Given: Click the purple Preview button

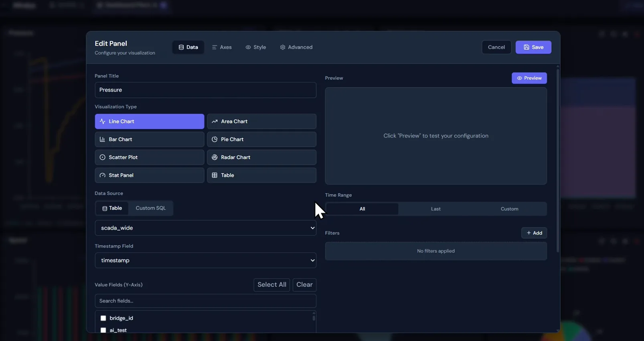Looking at the screenshot, I should 529,78.
